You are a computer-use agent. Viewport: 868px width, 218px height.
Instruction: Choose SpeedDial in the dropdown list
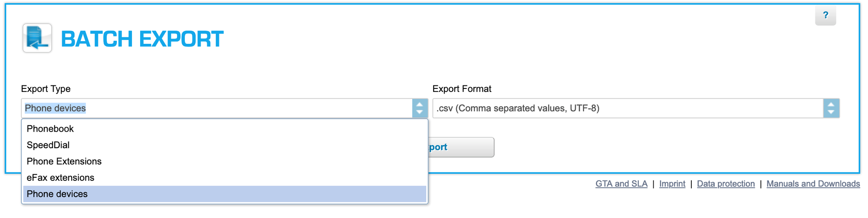pos(48,145)
